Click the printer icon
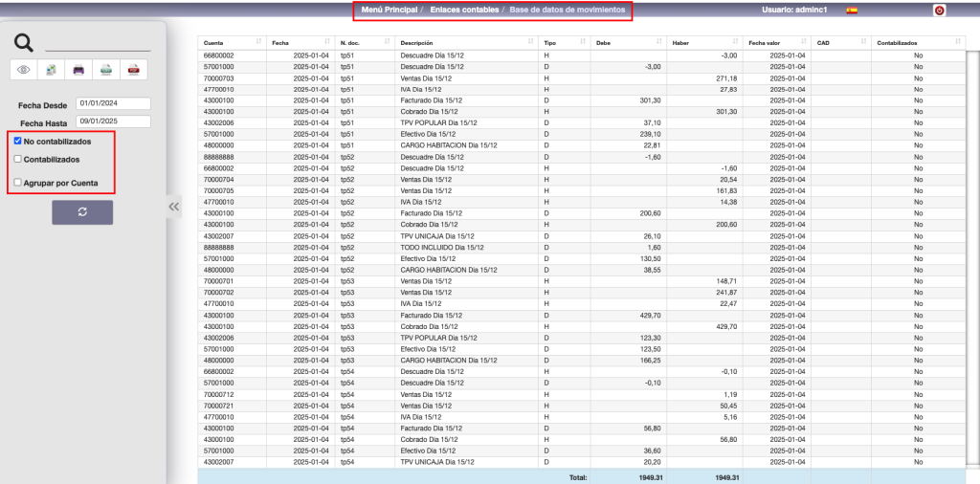Image resolution: width=980 pixels, height=484 pixels. tap(79, 70)
